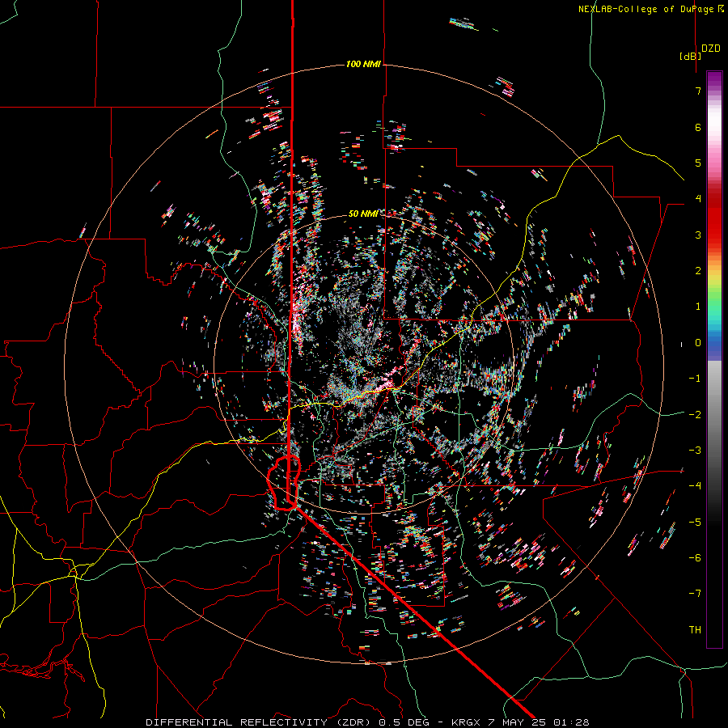Select the positive 7 scale label
This screenshot has height=728, width=728.
tap(698, 91)
